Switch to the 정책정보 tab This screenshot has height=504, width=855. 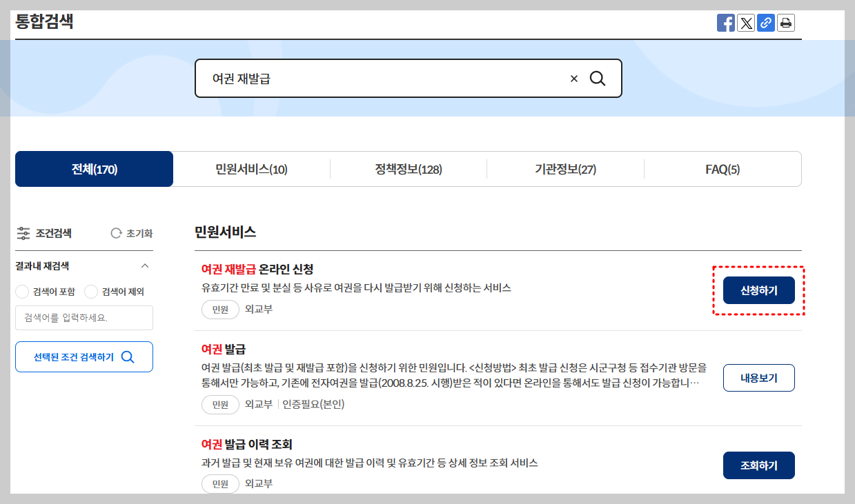click(408, 168)
